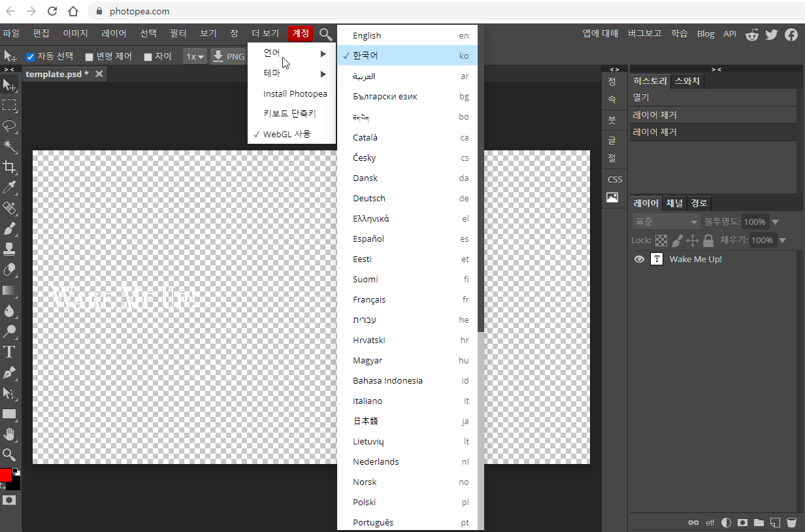The height and width of the screenshot is (532, 805).
Task: Choose the 키보드 단축키 menu entry
Action: (x=291, y=114)
